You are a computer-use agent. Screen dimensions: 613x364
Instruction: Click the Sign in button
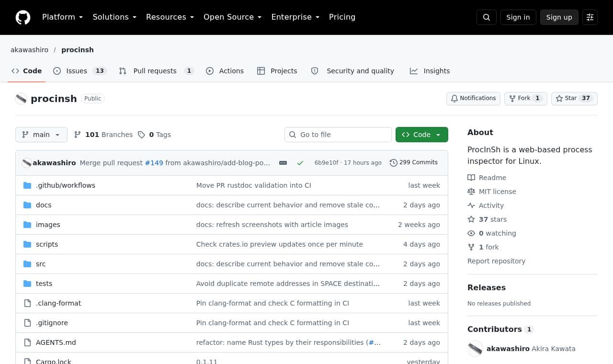(518, 17)
